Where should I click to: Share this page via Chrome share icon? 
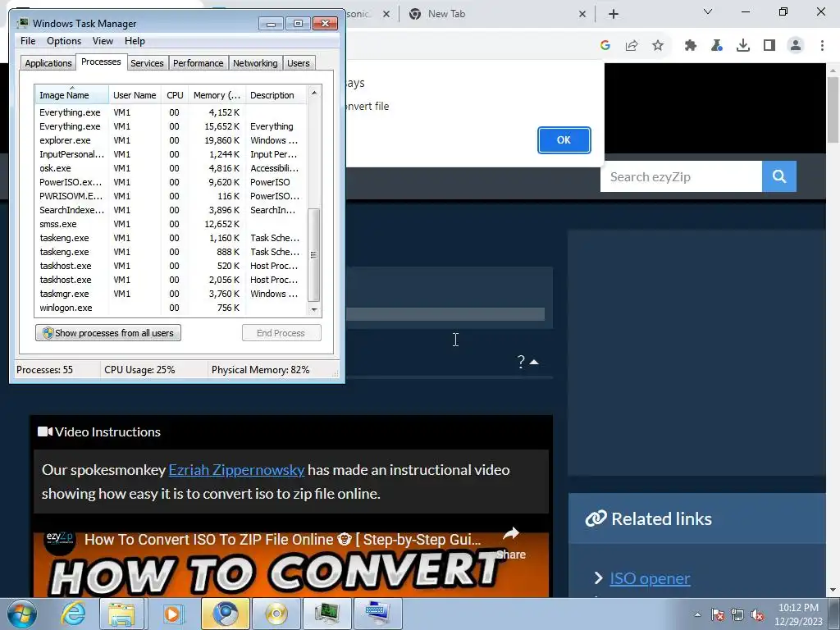point(632,46)
